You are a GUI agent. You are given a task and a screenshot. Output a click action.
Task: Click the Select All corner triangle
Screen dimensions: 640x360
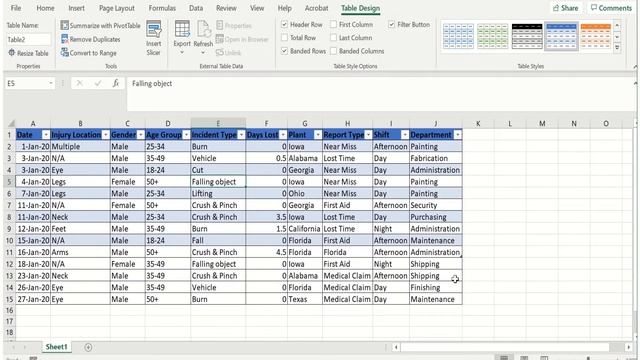11,123
